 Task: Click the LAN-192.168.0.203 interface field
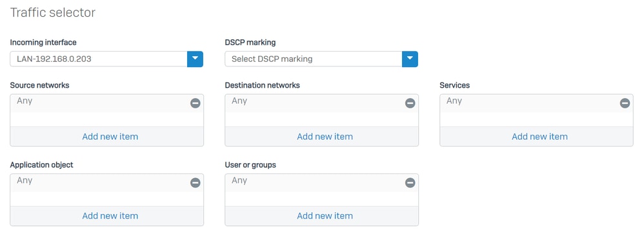[99, 59]
